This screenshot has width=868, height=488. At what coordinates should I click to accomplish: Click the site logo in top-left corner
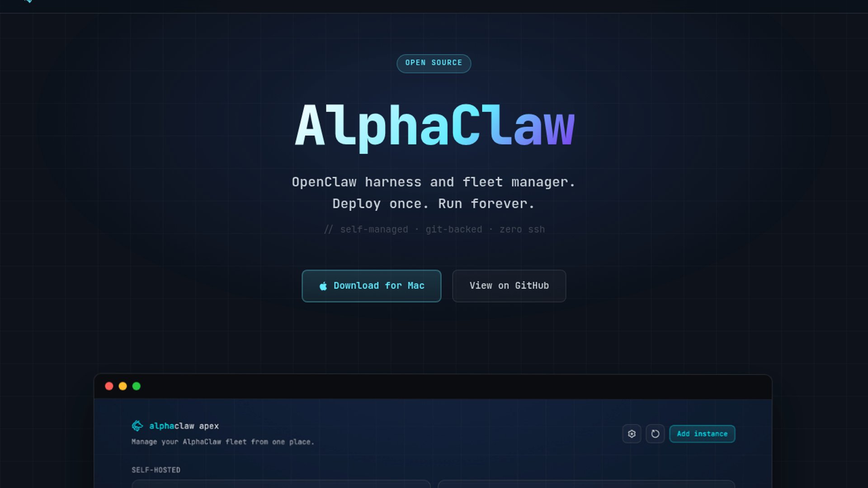(x=28, y=1)
